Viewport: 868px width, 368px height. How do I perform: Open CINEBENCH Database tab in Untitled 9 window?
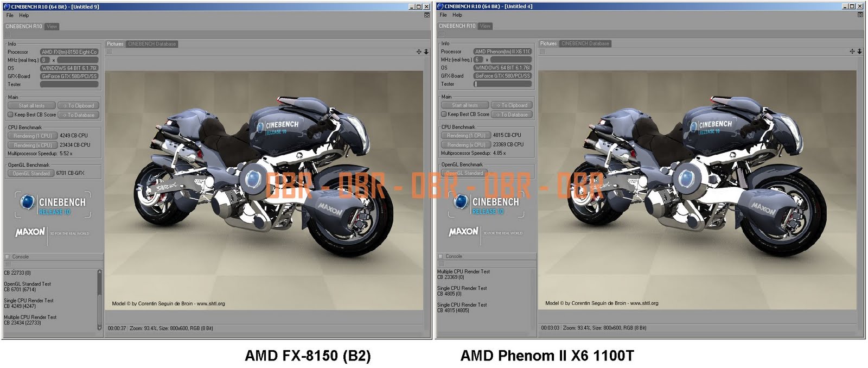pyautogui.click(x=152, y=44)
